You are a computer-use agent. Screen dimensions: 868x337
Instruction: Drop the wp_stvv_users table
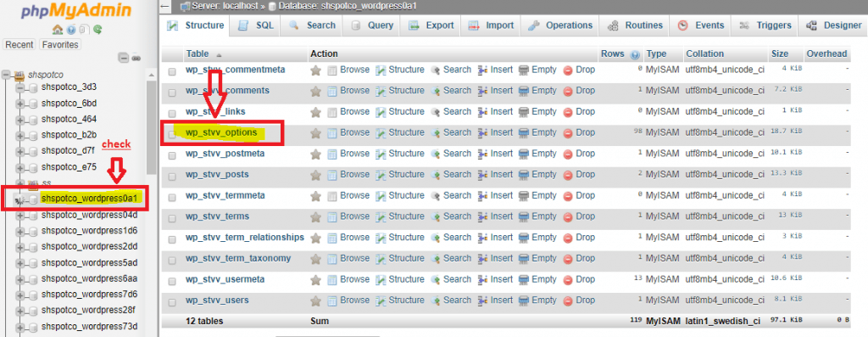[579, 300]
